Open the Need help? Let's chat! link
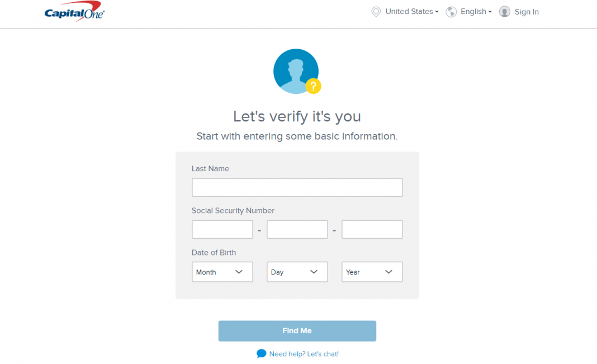Viewport: 597px width, 364px height. tap(304, 354)
